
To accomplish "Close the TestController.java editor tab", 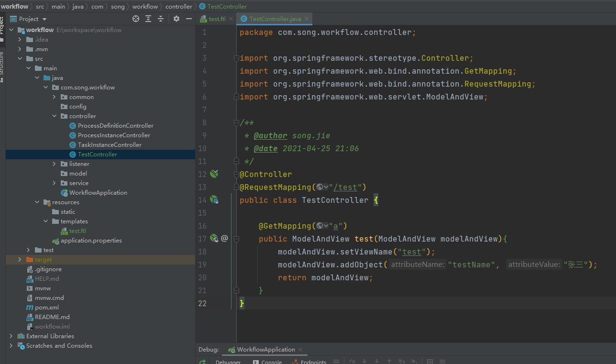I will tap(307, 19).
